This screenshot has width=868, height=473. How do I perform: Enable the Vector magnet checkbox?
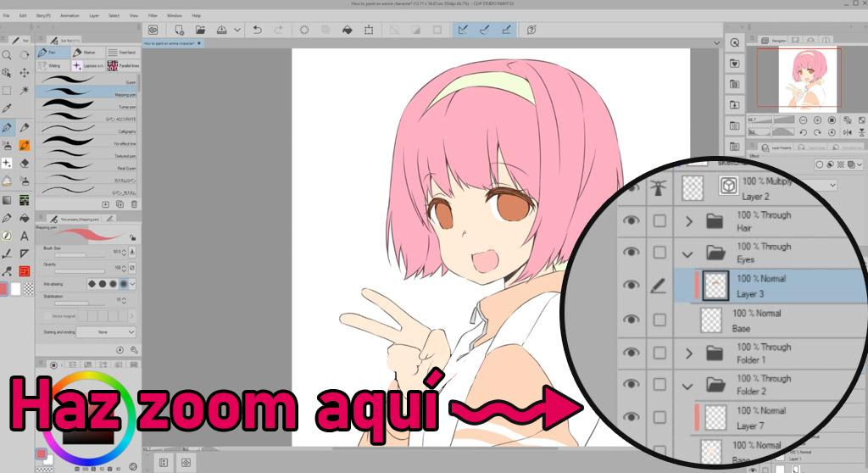pyautogui.click(x=47, y=316)
